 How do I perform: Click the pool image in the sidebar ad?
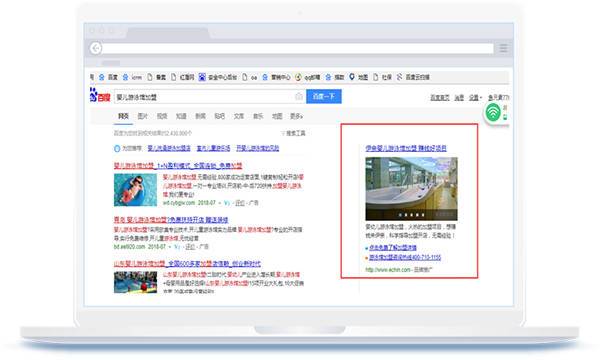[411, 188]
